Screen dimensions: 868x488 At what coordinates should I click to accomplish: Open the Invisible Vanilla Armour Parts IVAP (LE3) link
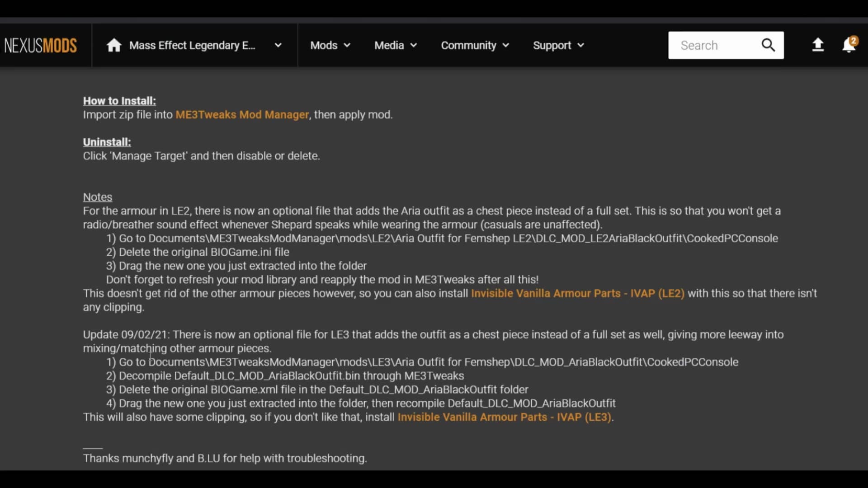[504, 417]
